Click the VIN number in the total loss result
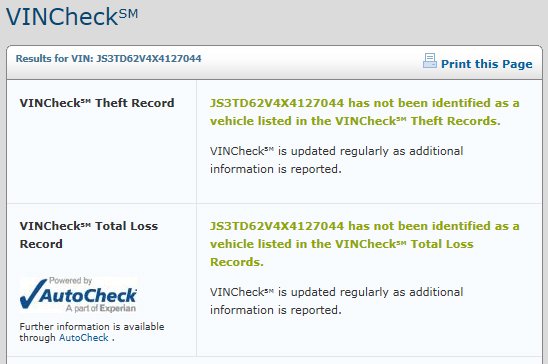 (277, 226)
